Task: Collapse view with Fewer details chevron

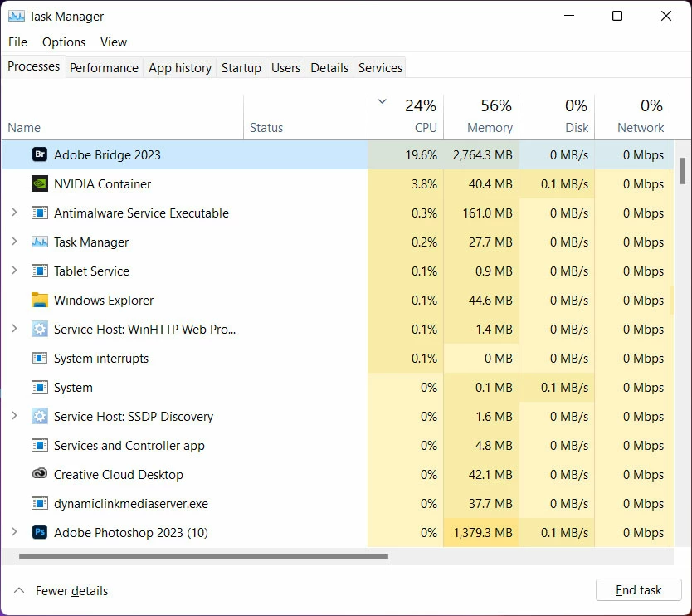Action: (x=19, y=590)
